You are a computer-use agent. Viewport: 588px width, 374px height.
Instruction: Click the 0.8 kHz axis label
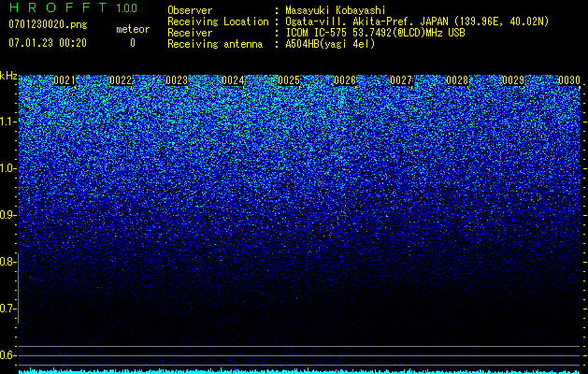pos(7,262)
